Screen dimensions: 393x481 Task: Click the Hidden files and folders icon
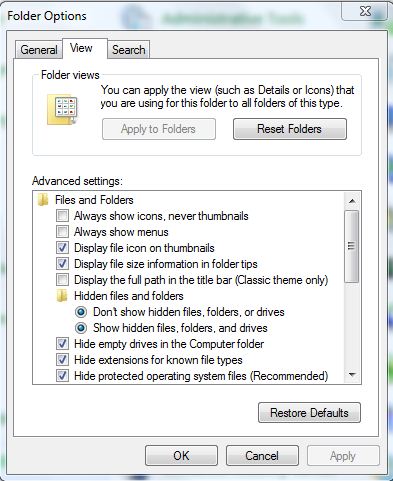coord(62,296)
